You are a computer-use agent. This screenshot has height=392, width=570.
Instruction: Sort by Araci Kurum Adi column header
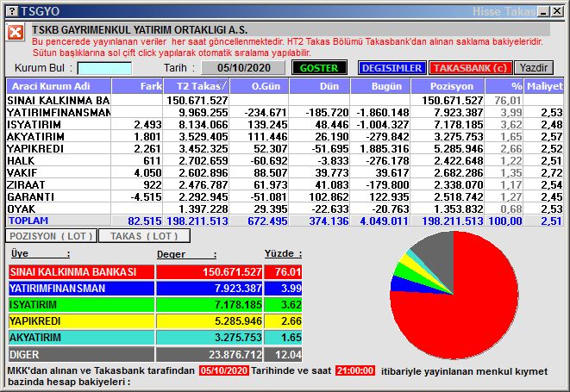(59, 86)
